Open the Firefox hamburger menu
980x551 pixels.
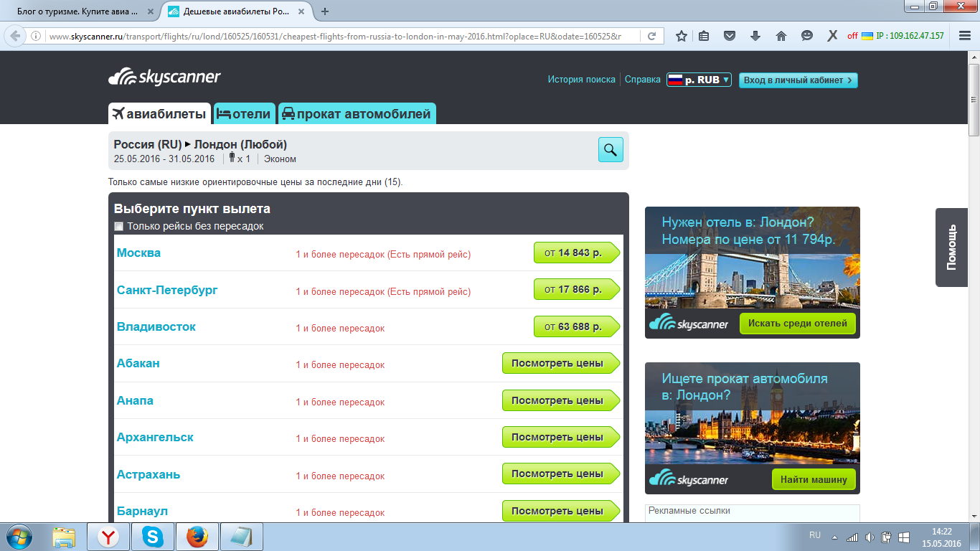pyautogui.click(x=964, y=36)
